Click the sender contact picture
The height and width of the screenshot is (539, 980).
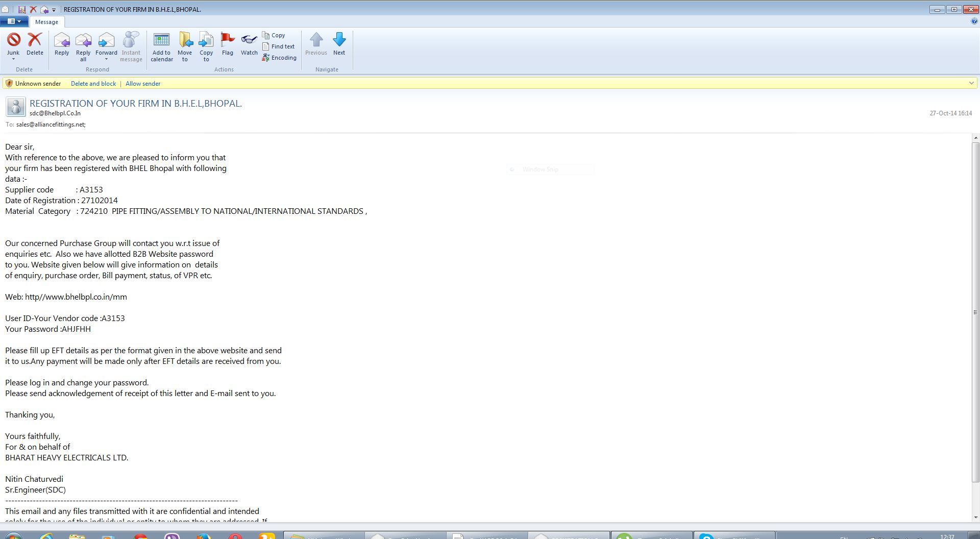[x=16, y=107]
